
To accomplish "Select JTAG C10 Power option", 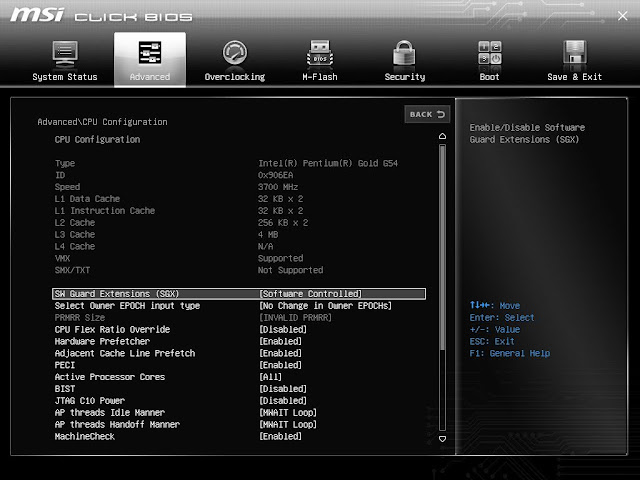I will pyautogui.click(x=89, y=400).
